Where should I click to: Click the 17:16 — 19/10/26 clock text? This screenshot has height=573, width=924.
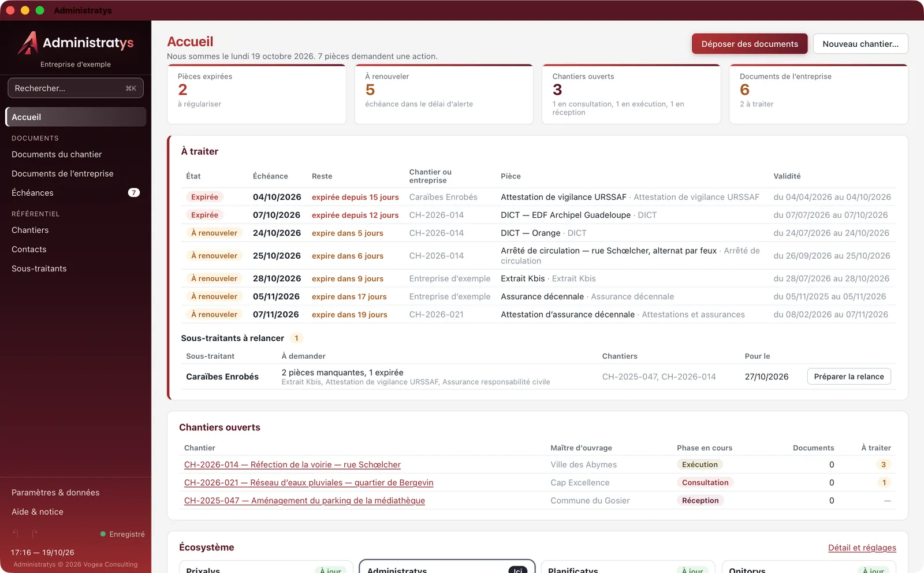click(x=43, y=552)
